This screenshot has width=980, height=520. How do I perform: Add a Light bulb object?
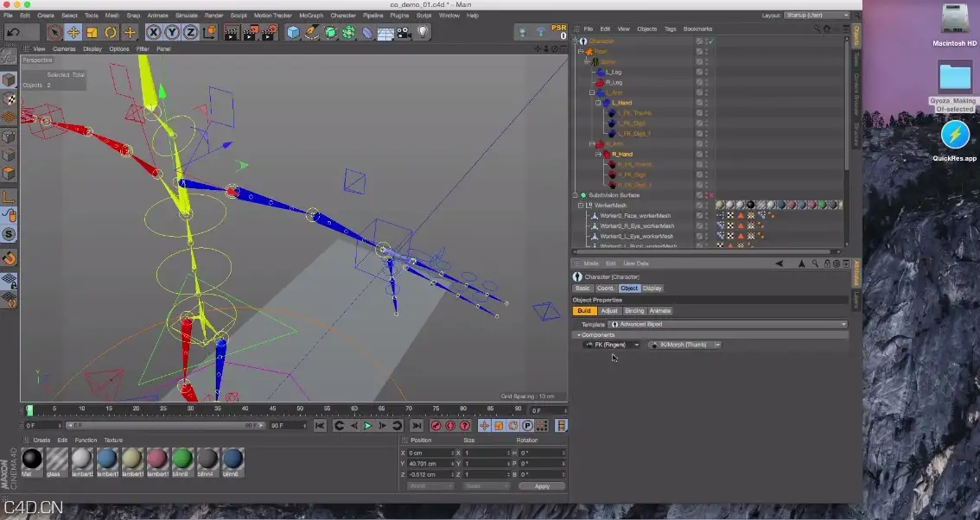pos(423,32)
